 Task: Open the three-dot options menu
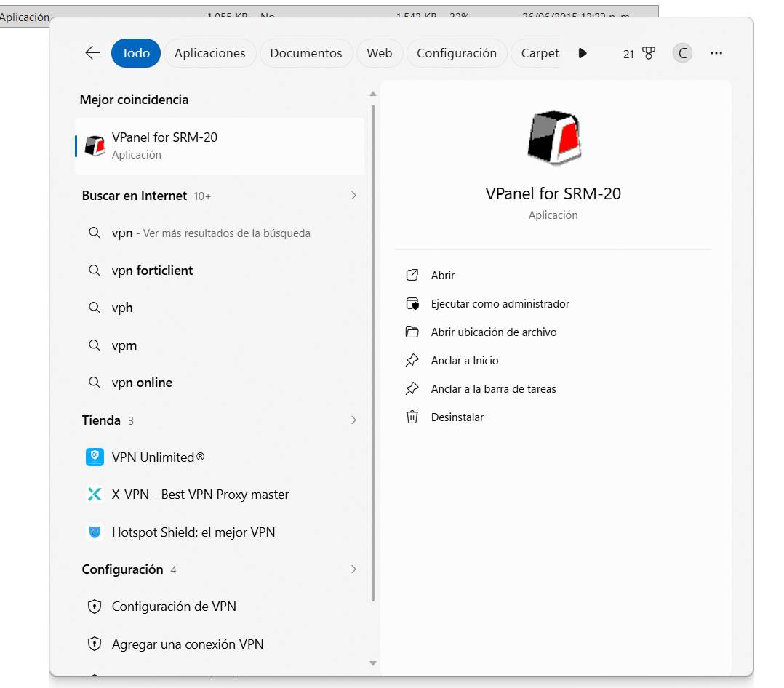(716, 53)
